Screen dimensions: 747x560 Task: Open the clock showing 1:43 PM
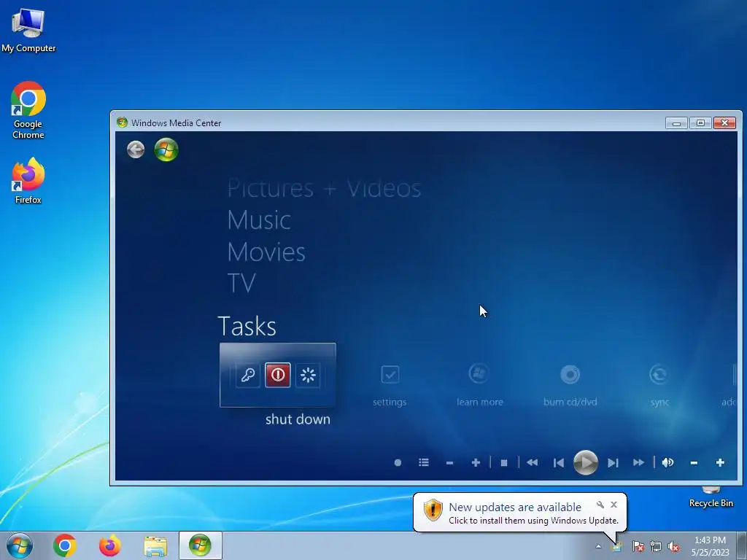click(711, 546)
